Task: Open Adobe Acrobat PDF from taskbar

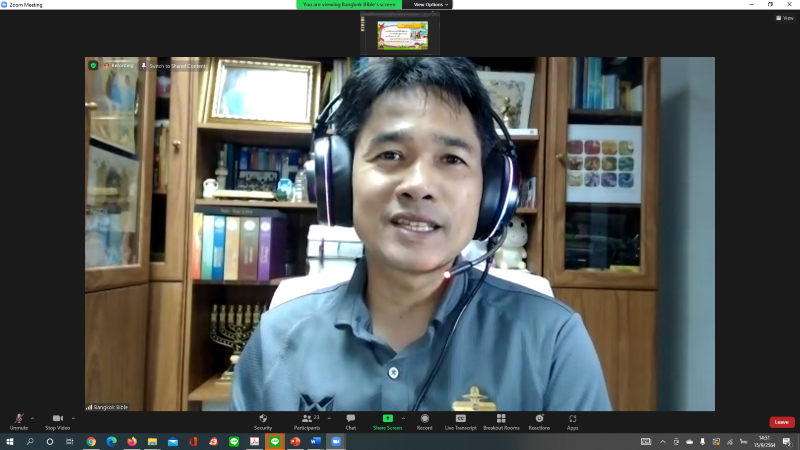Action: [254, 442]
